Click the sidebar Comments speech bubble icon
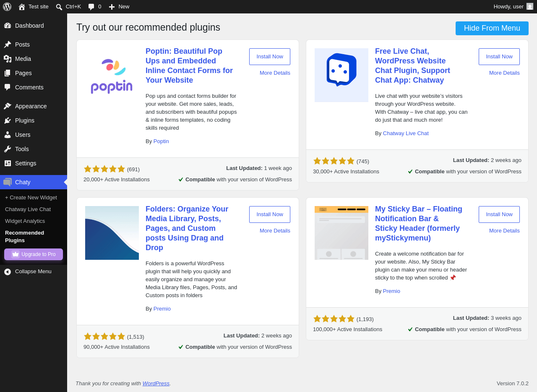The image size is (537, 392). pos(8,87)
